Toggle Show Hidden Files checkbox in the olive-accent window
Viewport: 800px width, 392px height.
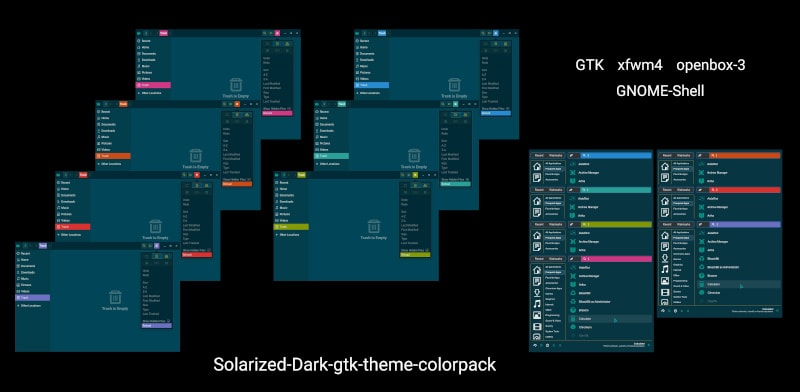pyautogui.click(x=427, y=250)
